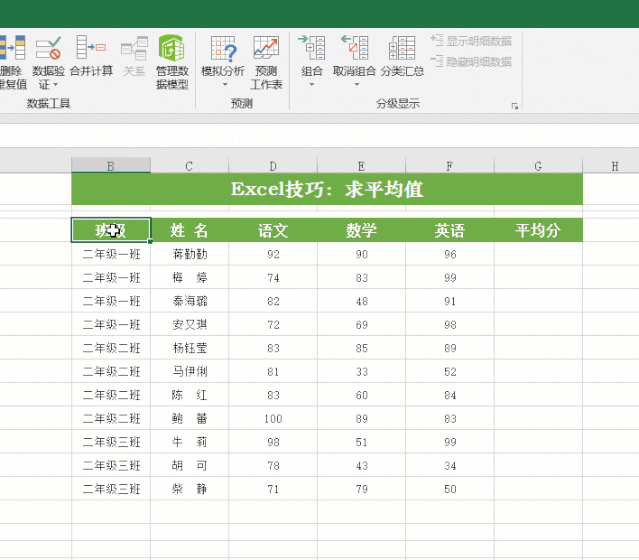Select the name cell 牛 莉
Image resolution: width=639 pixels, height=560 pixels.
(x=189, y=442)
